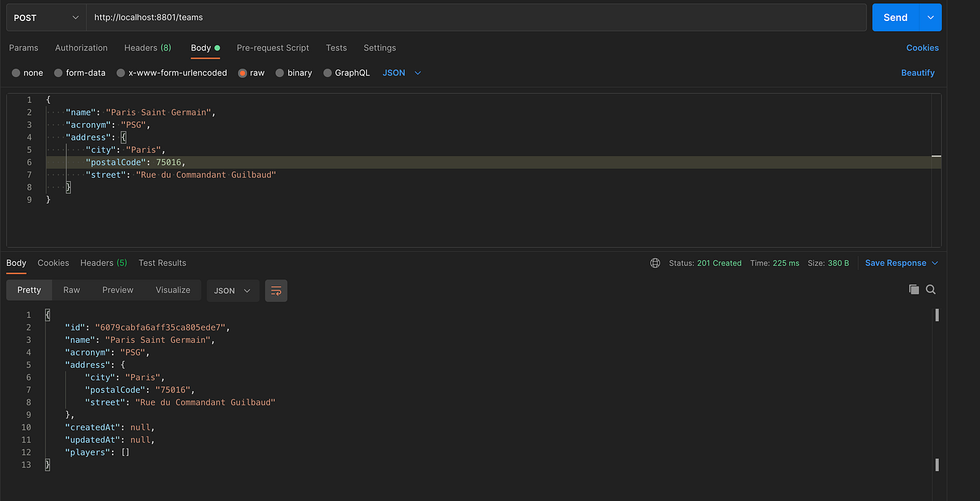Copy the response body with copy icon
Image resolution: width=980 pixels, height=501 pixels.
913,290
